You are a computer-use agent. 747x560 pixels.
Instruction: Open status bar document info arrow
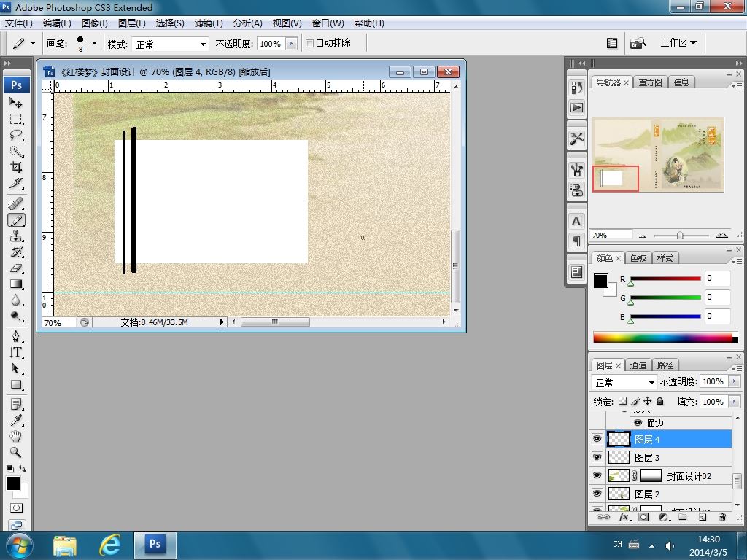[x=222, y=322]
